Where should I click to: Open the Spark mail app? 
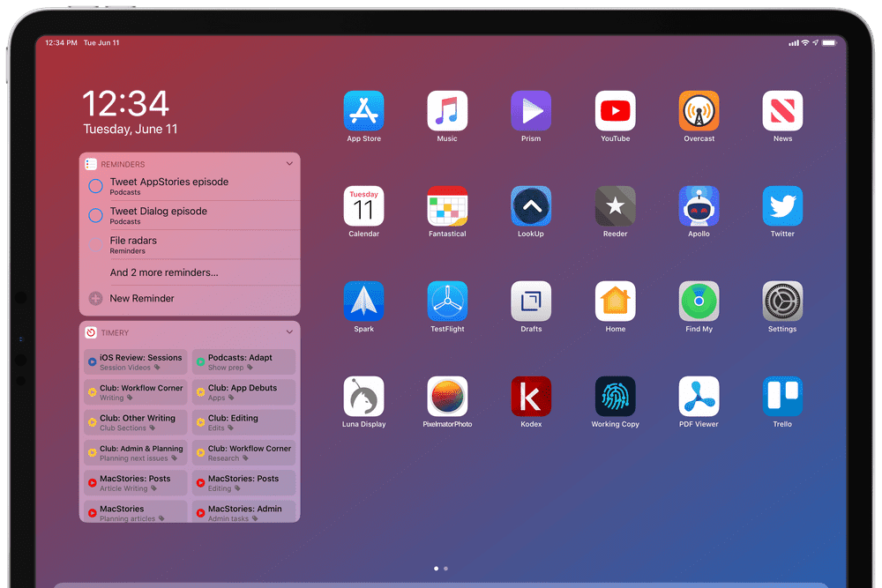pos(363,301)
